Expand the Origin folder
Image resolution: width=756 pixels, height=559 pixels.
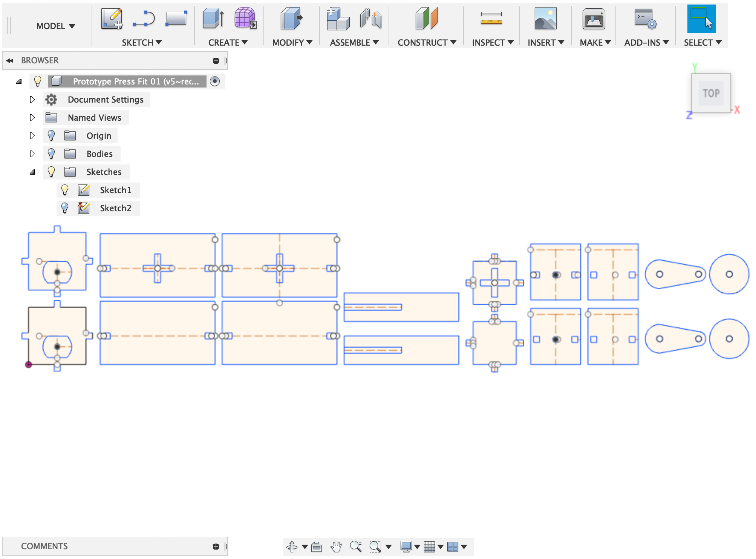point(32,136)
